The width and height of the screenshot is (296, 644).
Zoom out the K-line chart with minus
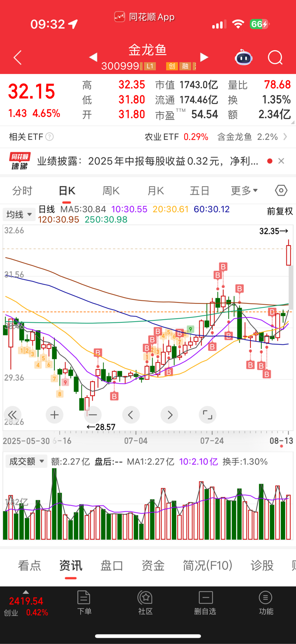click(x=92, y=415)
